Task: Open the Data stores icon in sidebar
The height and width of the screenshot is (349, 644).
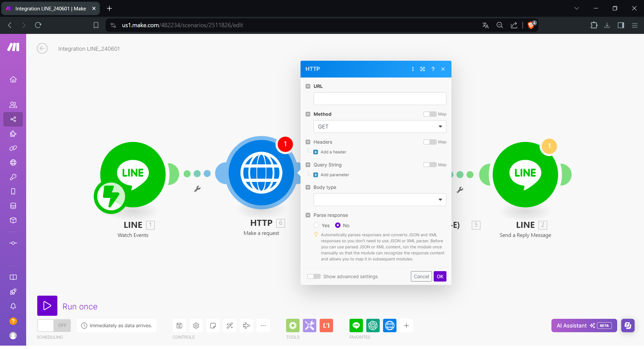Action: click(13, 206)
